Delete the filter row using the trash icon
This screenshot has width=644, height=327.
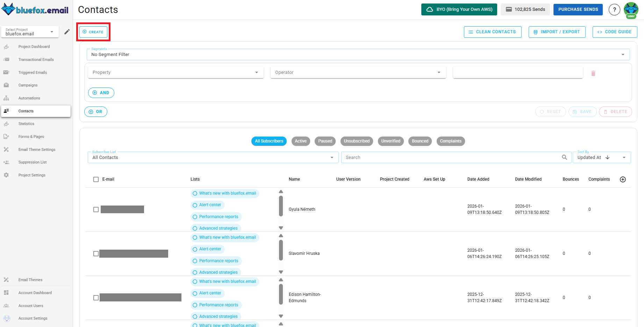click(593, 73)
